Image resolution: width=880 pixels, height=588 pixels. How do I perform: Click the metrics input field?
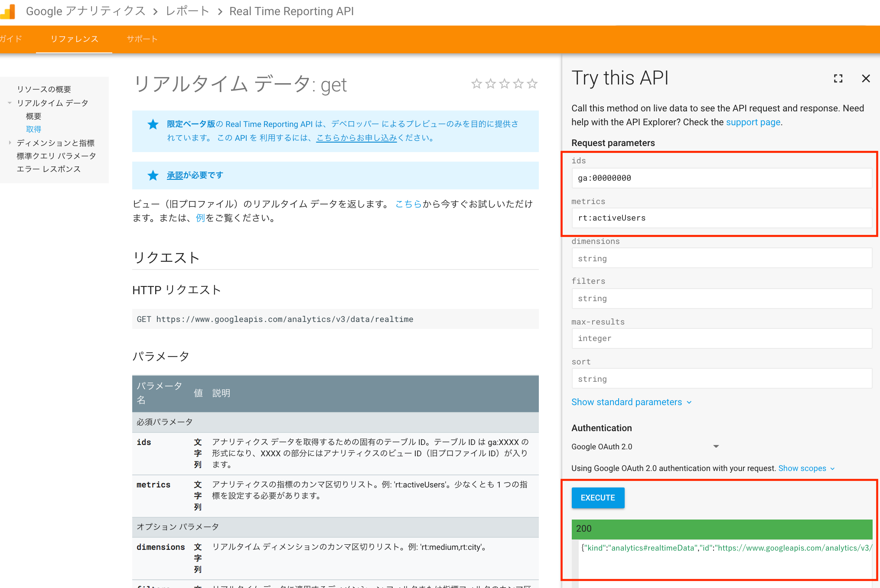(721, 218)
